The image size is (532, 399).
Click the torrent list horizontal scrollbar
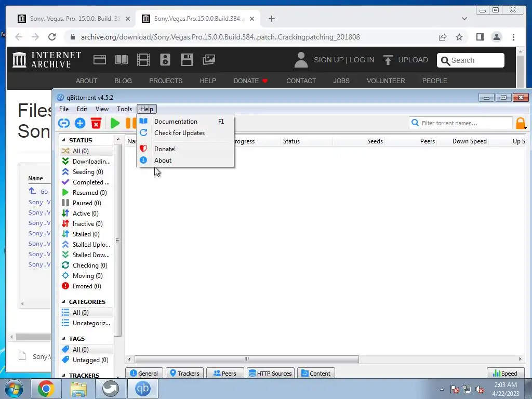point(247,359)
